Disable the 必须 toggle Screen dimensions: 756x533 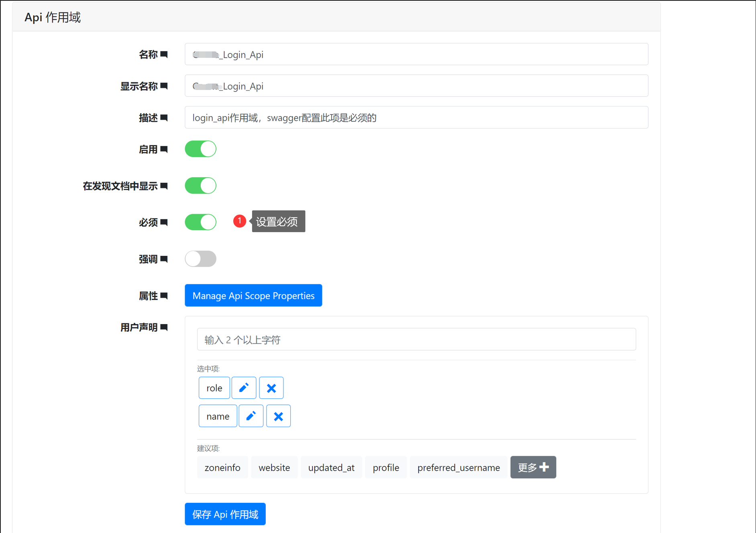point(200,222)
